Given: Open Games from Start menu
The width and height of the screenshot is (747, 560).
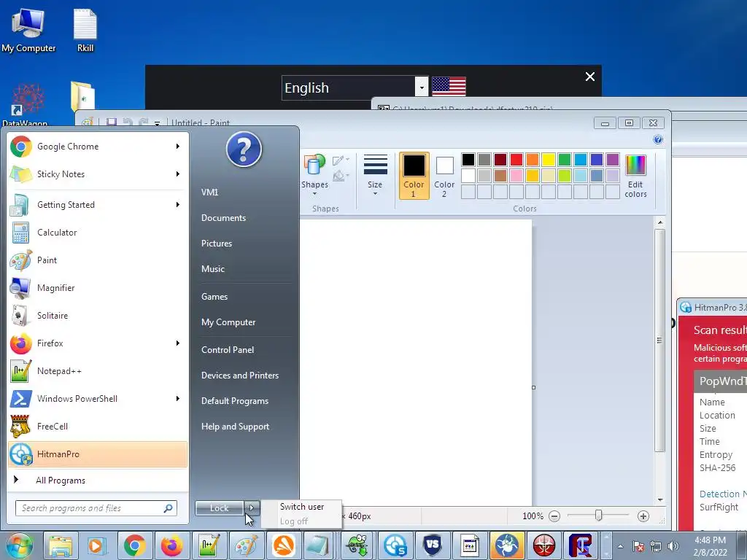Looking at the screenshot, I should (214, 297).
